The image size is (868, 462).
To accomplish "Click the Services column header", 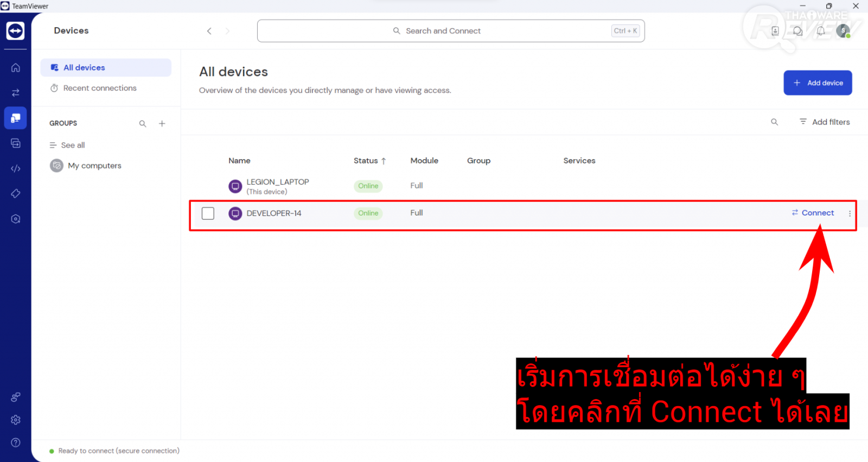I will coord(579,161).
